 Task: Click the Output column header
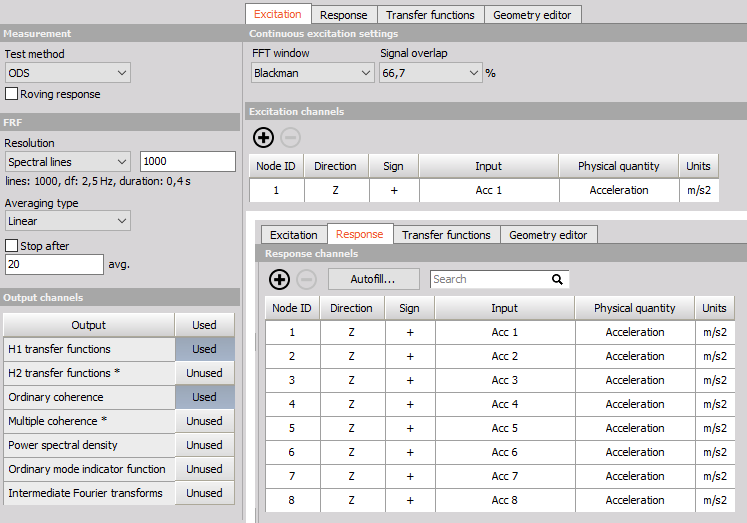pyautogui.click(x=89, y=325)
